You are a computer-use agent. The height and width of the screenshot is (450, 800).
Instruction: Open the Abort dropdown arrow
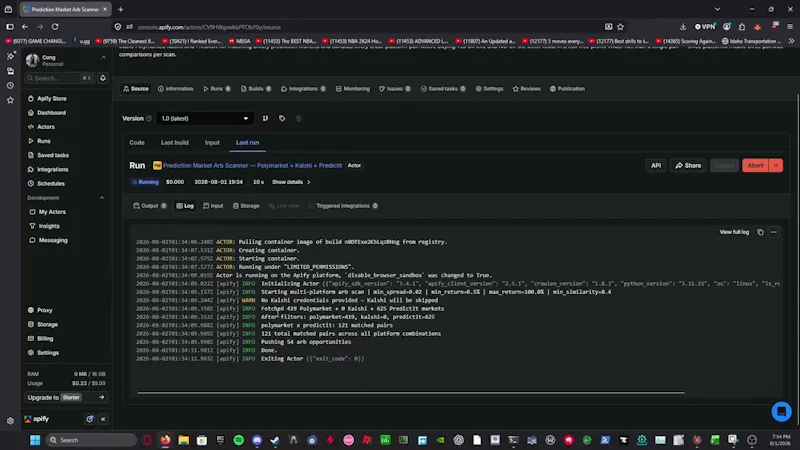(x=776, y=165)
